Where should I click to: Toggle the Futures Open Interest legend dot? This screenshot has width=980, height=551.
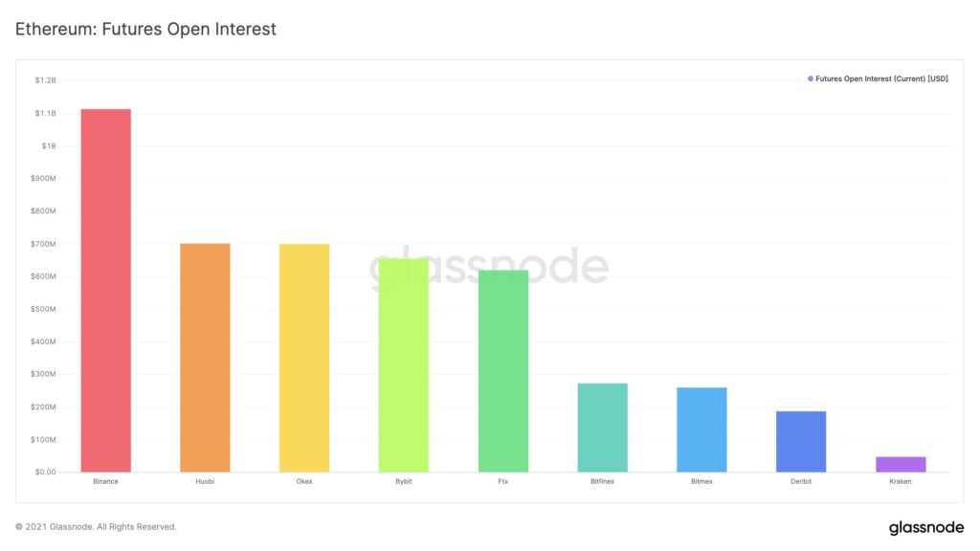811,78
